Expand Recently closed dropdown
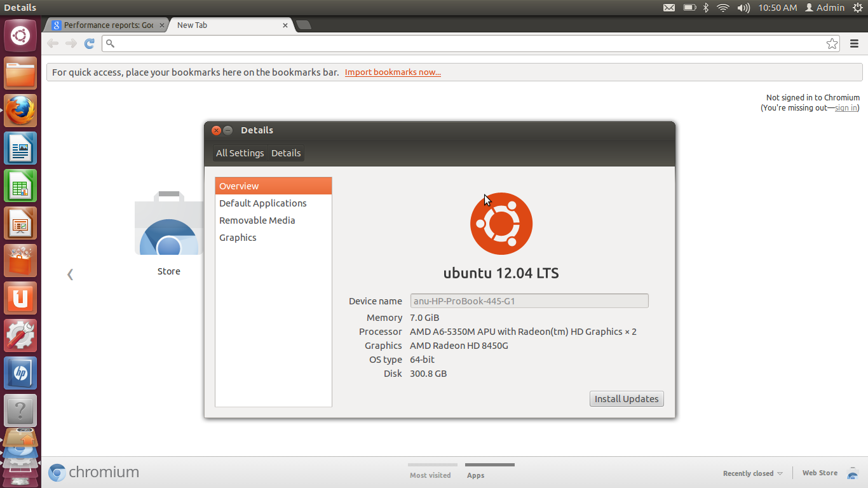Image resolution: width=868 pixels, height=488 pixels. pyautogui.click(x=753, y=473)
